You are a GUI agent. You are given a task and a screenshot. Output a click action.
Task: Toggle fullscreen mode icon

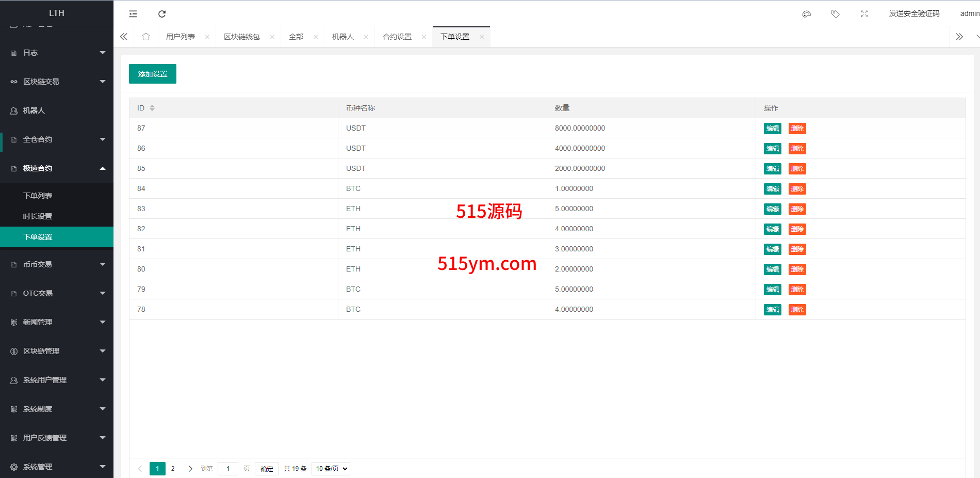pos(864,14)
